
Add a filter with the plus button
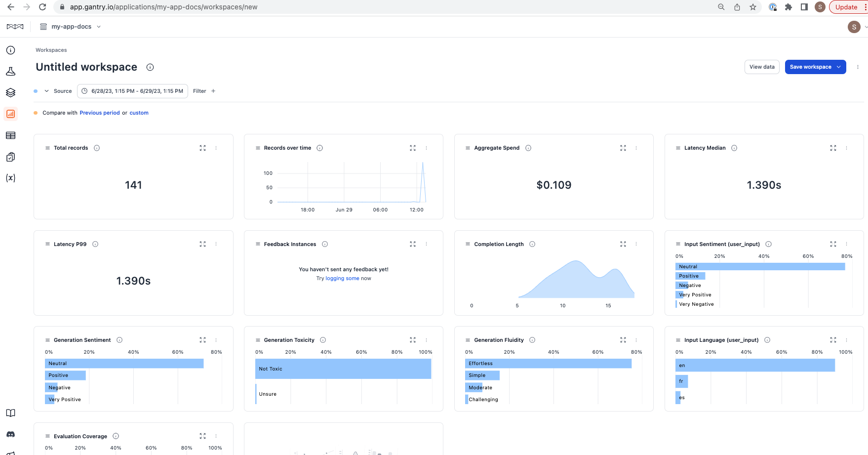(213, 91)
